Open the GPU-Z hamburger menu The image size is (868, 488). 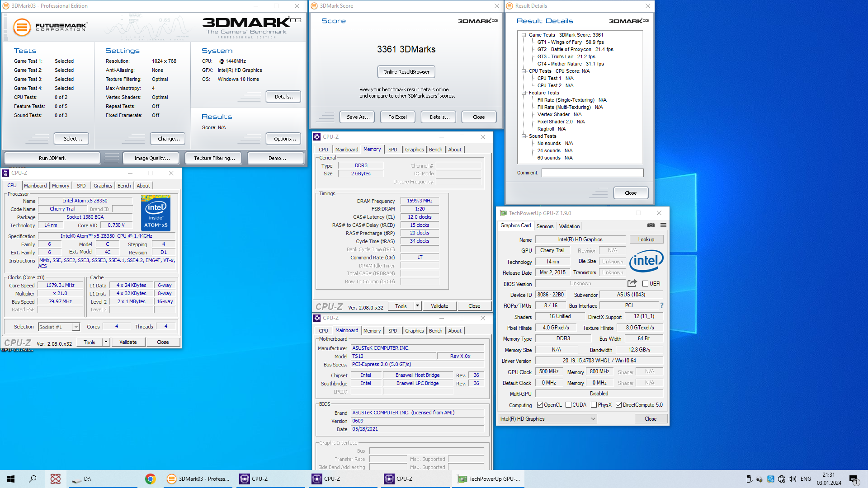click(663, 225)
